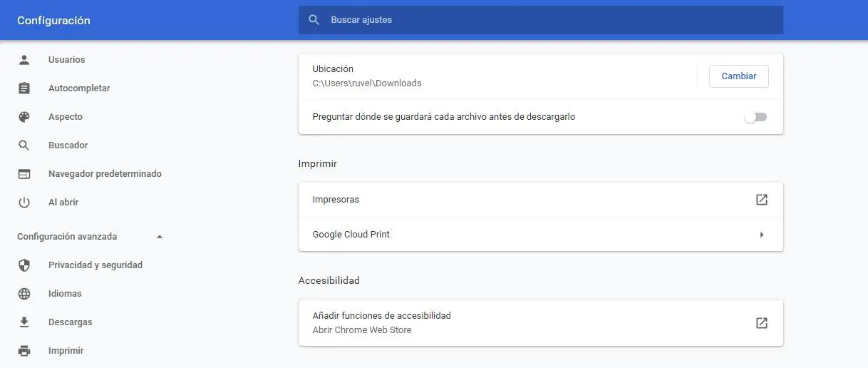The height and width of the screenshot is (368, 868).
Task: Click the Buscar ajustes search field
Action: (x=540, y=20)
